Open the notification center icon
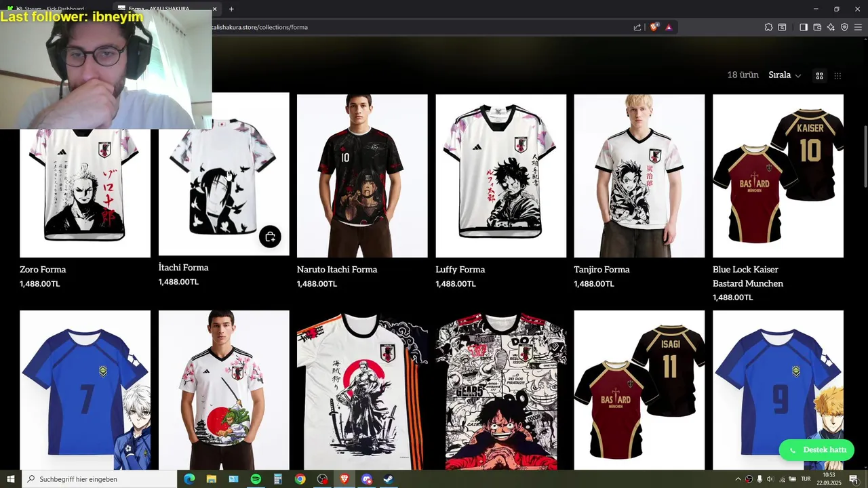Screen dimensions: 868x488 coord(854,479)
